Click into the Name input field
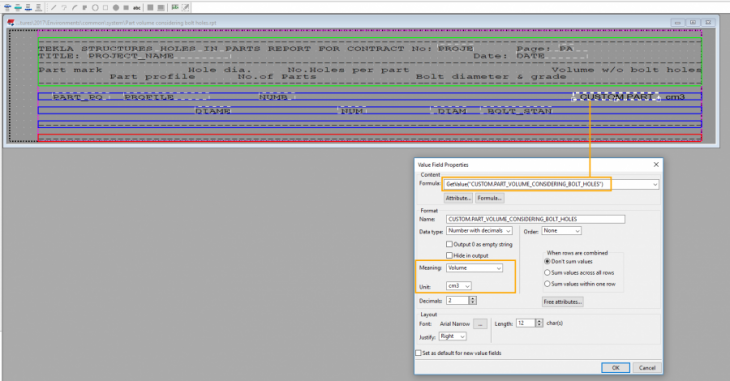This screenshot has height=381, width=730. (x=535, y=219)
